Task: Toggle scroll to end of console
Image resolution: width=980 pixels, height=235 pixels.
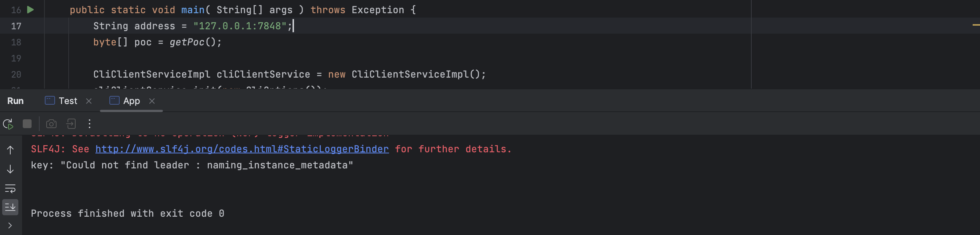Action: coord(10,207)
